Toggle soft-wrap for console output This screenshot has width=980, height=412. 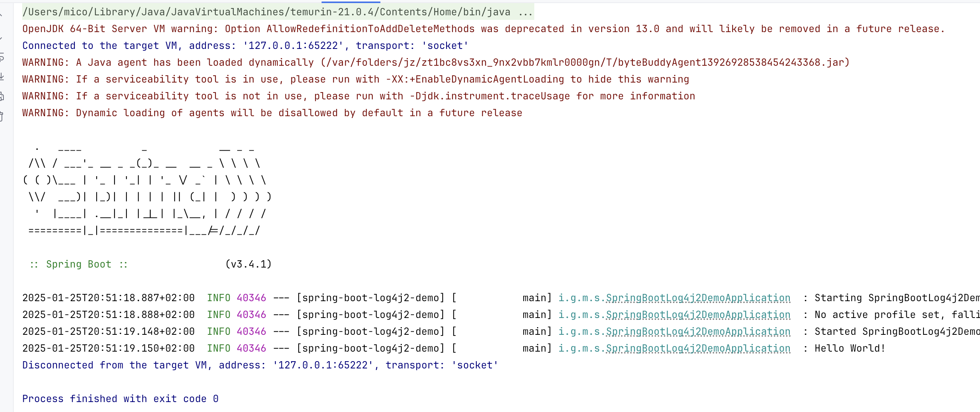[2, 58]
